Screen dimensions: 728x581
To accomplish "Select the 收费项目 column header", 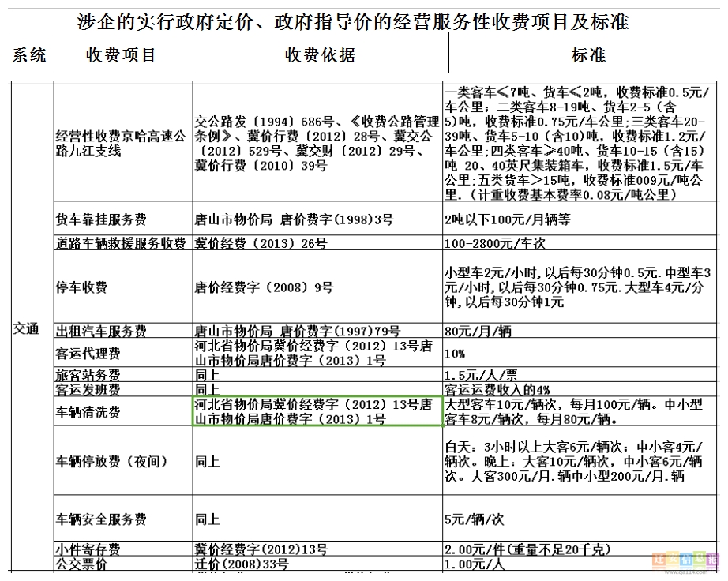I will tap(121, 55).
